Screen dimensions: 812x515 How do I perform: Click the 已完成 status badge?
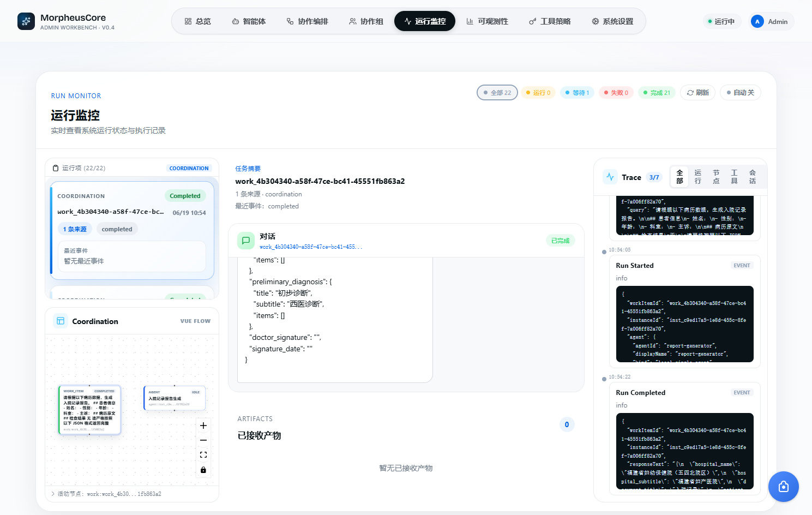(560, 241)
